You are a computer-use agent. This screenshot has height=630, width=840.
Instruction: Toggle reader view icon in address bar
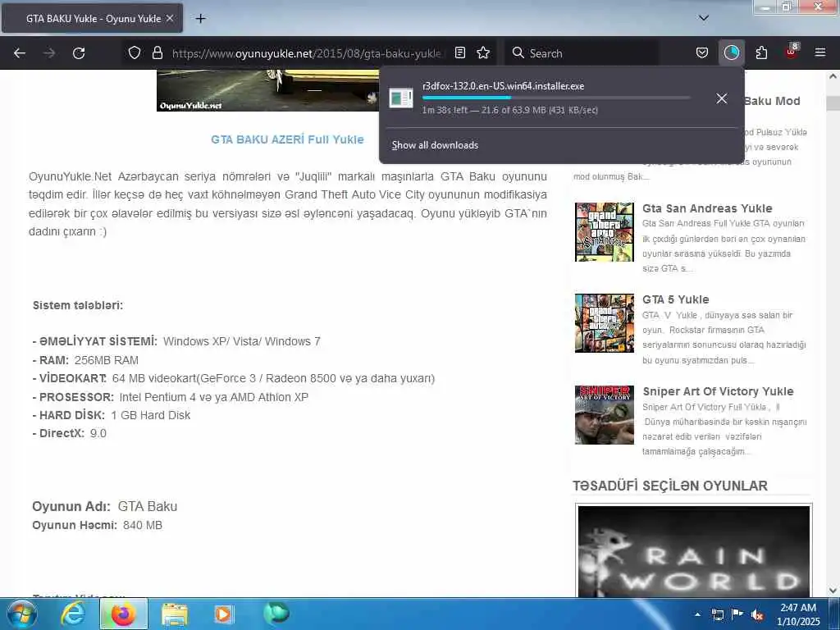point(459,52)
